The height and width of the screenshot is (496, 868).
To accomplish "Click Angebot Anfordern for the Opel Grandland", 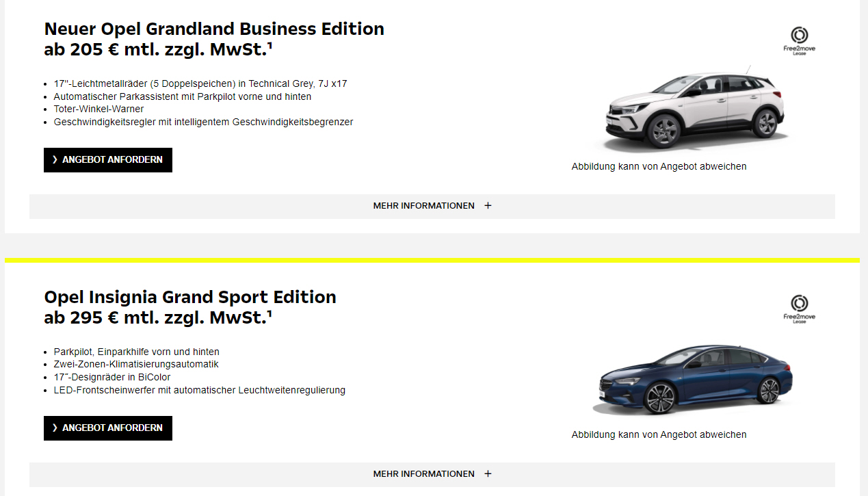I will point(108,160).
